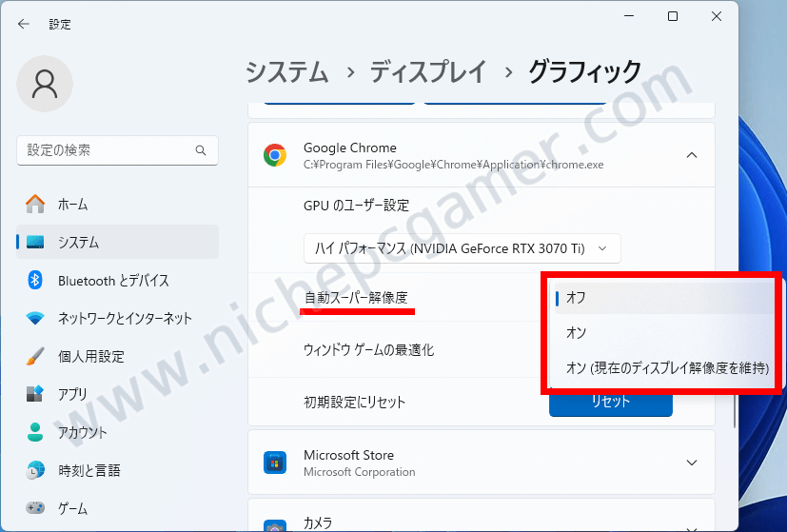Click the chrome.exe file path text
Viewport: 787px width, 532px height.
pyautogui.click(x=453, y=166)
